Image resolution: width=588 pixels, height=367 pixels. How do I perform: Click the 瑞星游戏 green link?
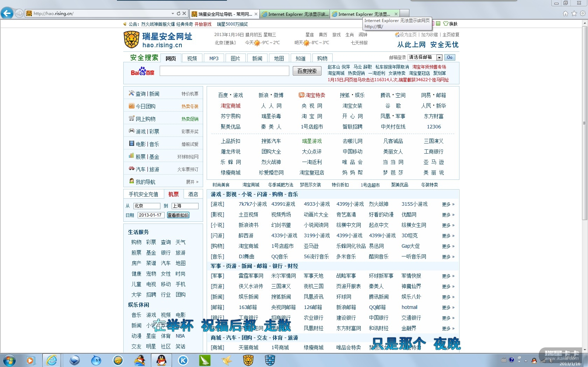click(312, 141)
